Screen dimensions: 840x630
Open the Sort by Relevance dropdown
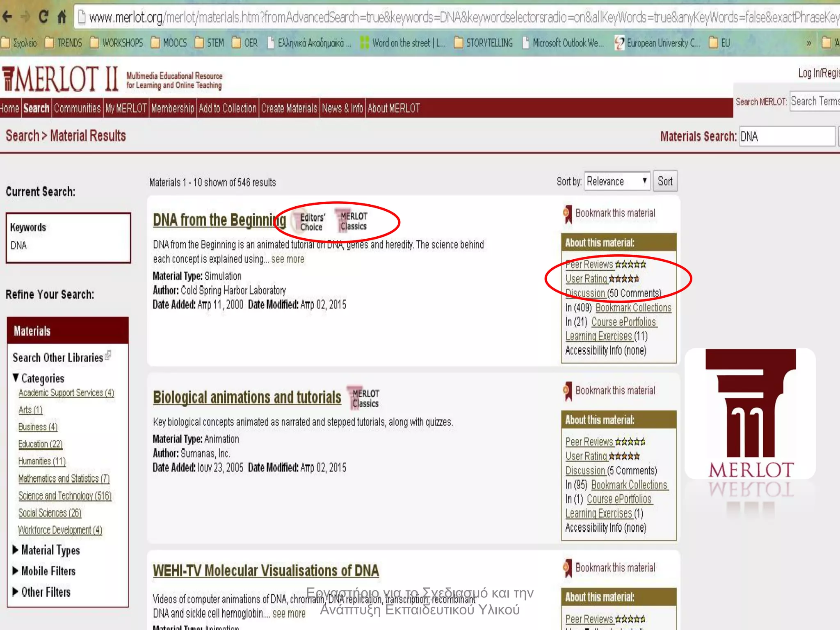(x=617, y=181)
